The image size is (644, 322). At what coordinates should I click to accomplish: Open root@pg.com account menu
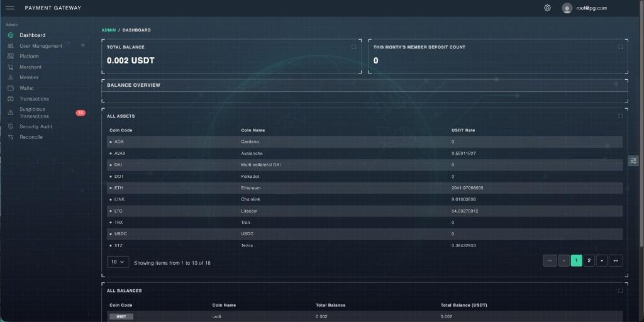(x=591, y=8)
